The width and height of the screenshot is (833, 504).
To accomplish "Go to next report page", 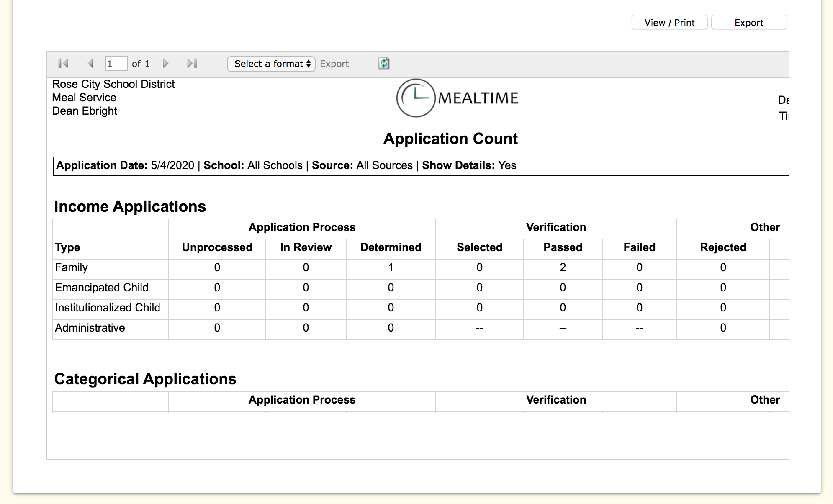I will click(x=165, y=64).
